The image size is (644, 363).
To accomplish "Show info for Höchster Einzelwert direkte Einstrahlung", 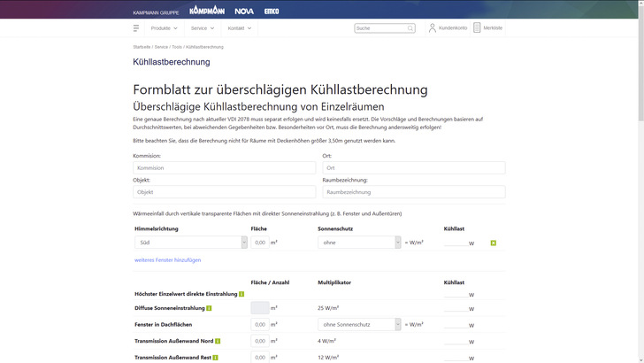I will click(x=241, y=293).
